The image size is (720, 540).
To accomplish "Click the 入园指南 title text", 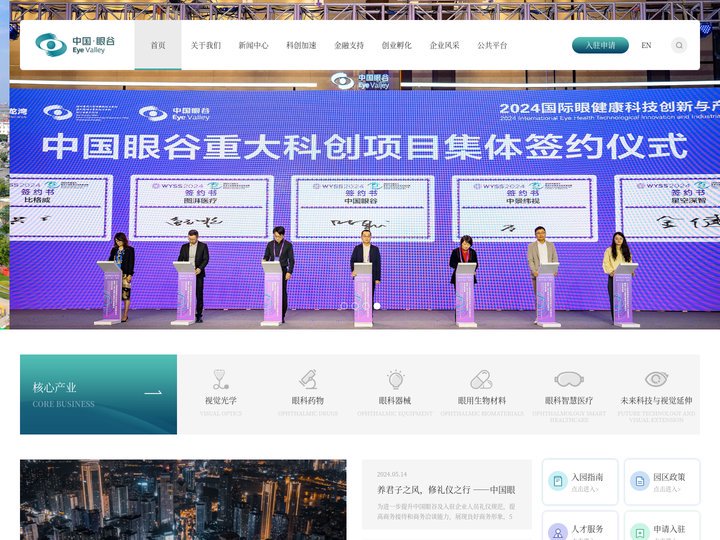I will click(587, 477).
